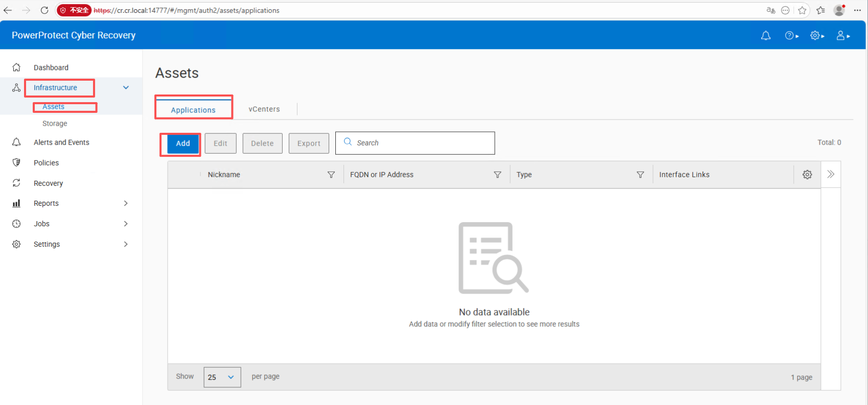Filter the Type column
This screenshot has height=405, width=868.
(x=640, y=175)
